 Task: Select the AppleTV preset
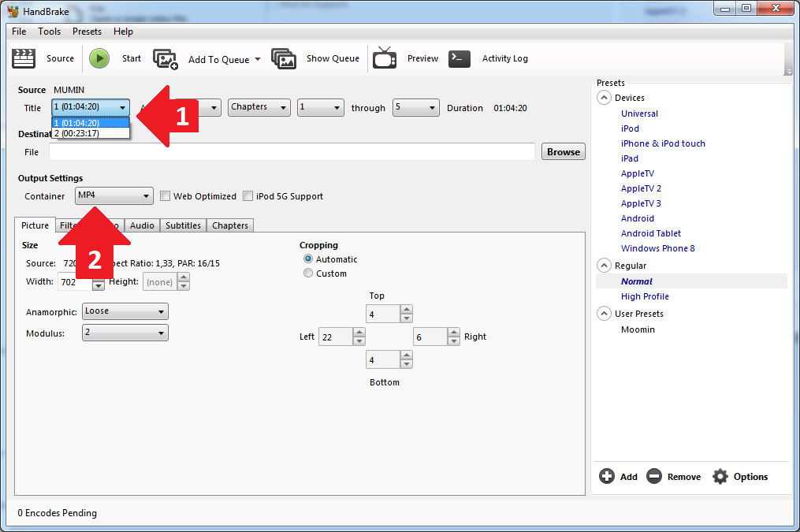coord(638,173)
